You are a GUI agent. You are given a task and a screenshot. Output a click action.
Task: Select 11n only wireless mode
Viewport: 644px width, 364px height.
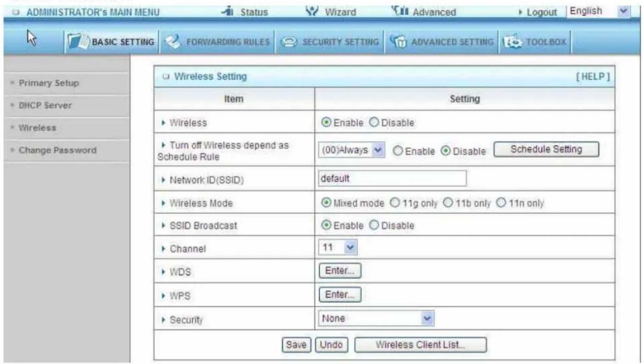pyautogui.click(x=500, y=203)
